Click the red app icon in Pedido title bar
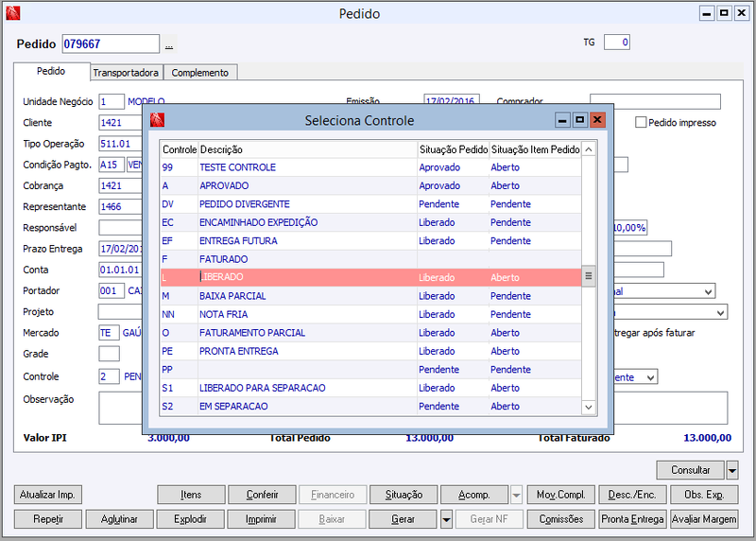The height and width of the screenshot is (541, 756). (12, 13)
